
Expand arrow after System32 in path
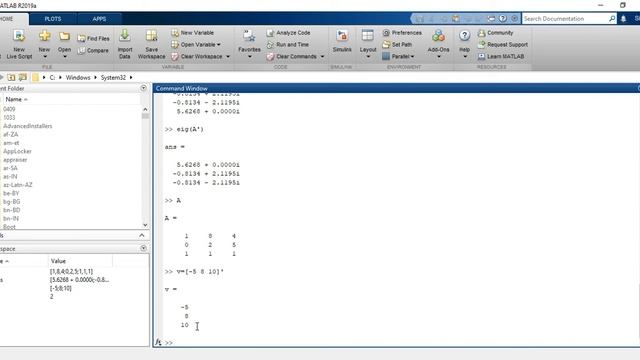pos(131,78)
